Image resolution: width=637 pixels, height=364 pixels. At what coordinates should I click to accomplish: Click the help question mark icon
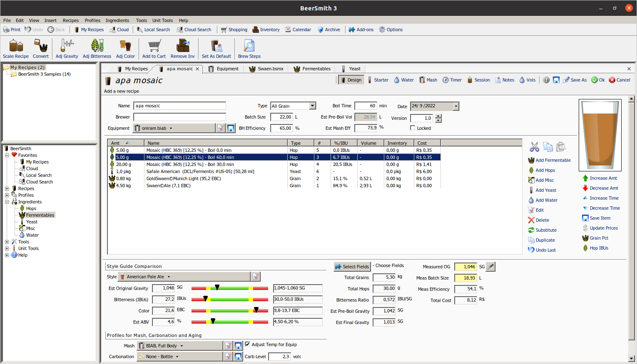tap(546, 80)
